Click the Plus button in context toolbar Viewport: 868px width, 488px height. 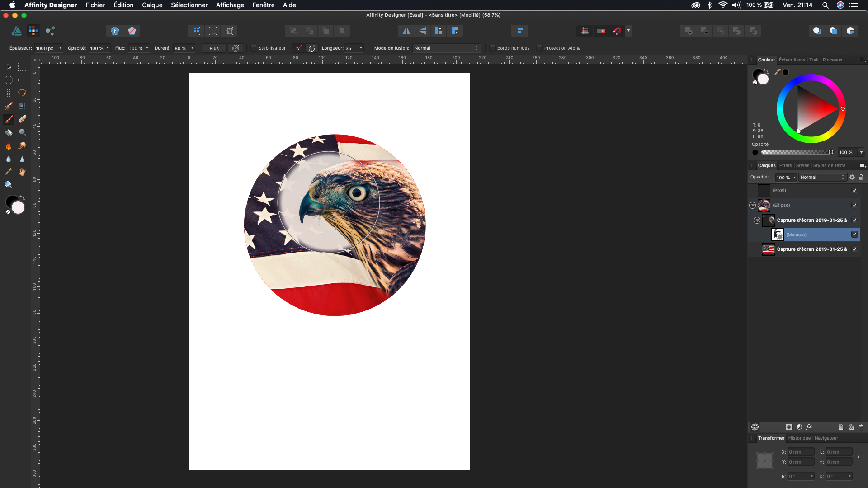click(x=214, y=48)
